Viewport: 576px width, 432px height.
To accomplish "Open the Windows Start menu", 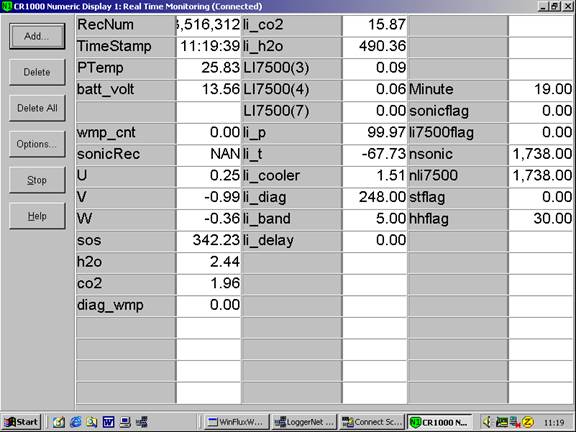I will 21,422.
